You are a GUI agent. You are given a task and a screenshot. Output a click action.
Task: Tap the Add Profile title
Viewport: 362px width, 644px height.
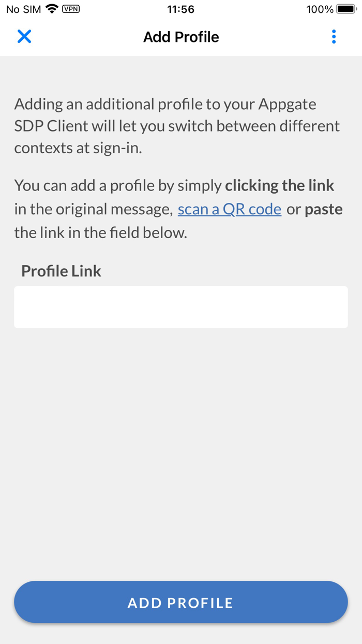click(180, 36)
